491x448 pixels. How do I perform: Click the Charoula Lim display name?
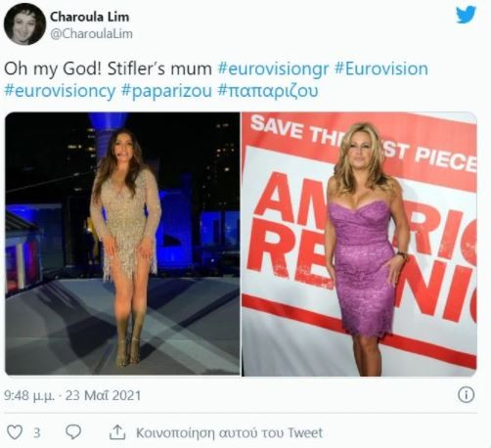point(89,17)
